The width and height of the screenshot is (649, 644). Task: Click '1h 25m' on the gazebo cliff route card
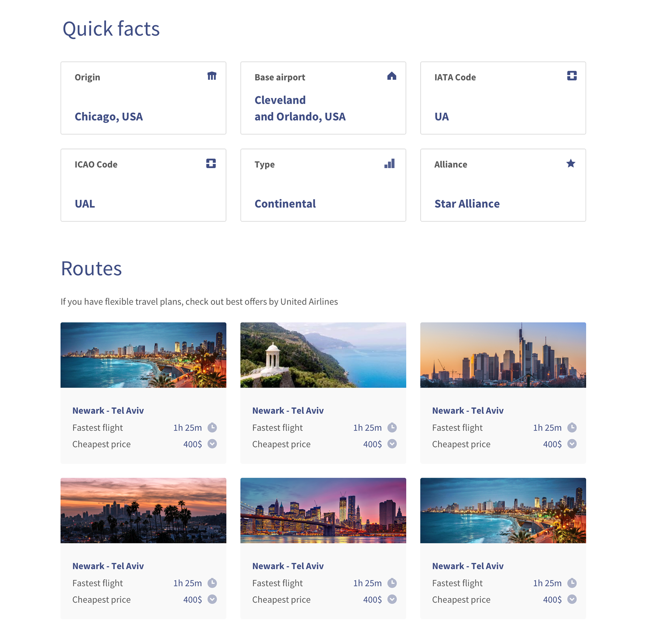[367, 428]
